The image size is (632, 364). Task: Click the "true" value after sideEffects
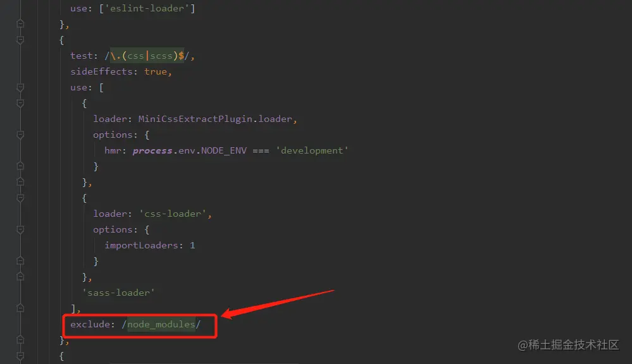click(x=156, y=71)
